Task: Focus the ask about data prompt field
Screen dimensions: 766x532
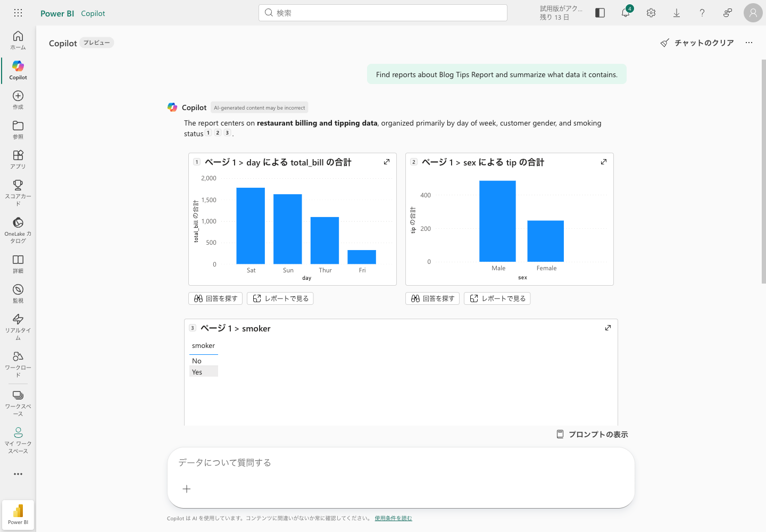Action: (x=401, y=463)
